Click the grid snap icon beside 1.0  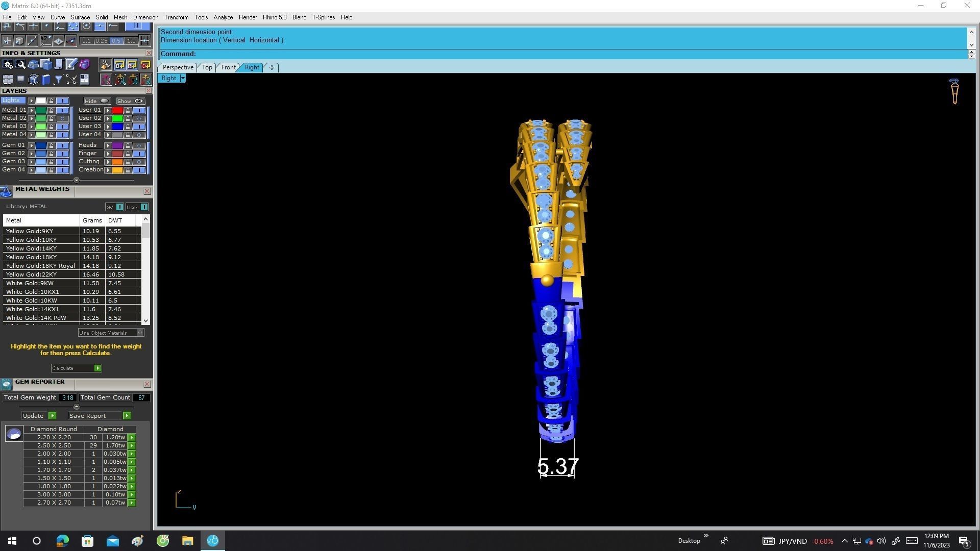coord(144,40)
